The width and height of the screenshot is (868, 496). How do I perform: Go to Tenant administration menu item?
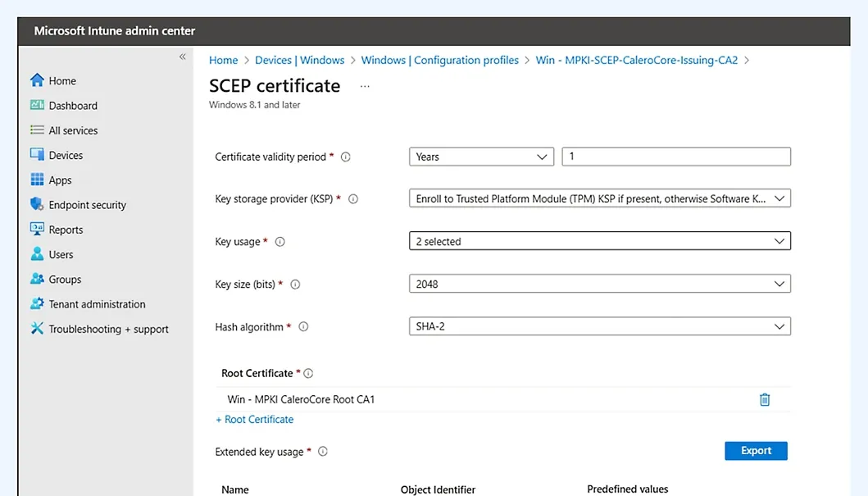[x=97, y=304]
